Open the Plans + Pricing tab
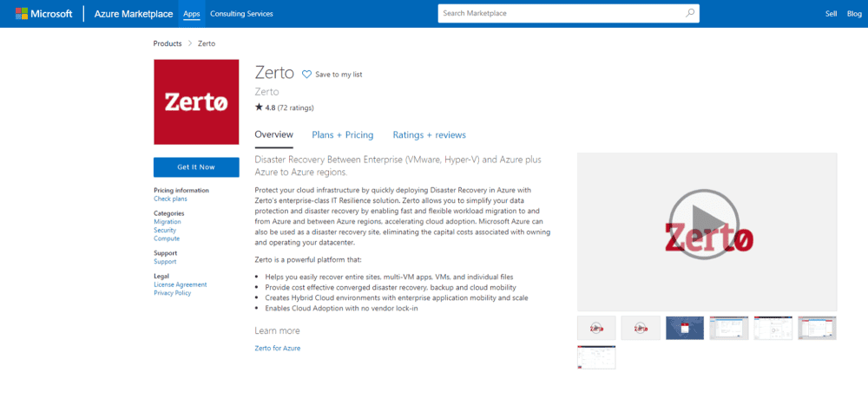The width and height of the screenshot is (868, 405). [x=342, y=135]
